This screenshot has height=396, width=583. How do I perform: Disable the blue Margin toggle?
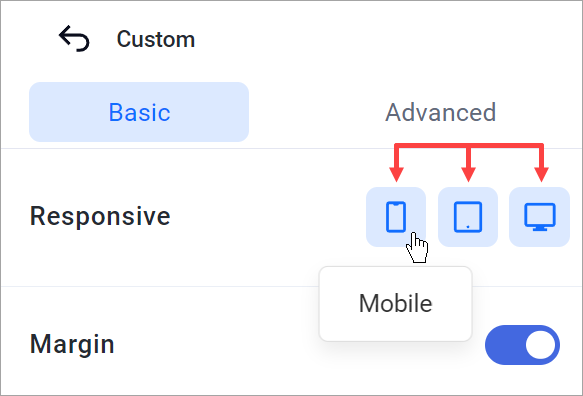(522, 345)
